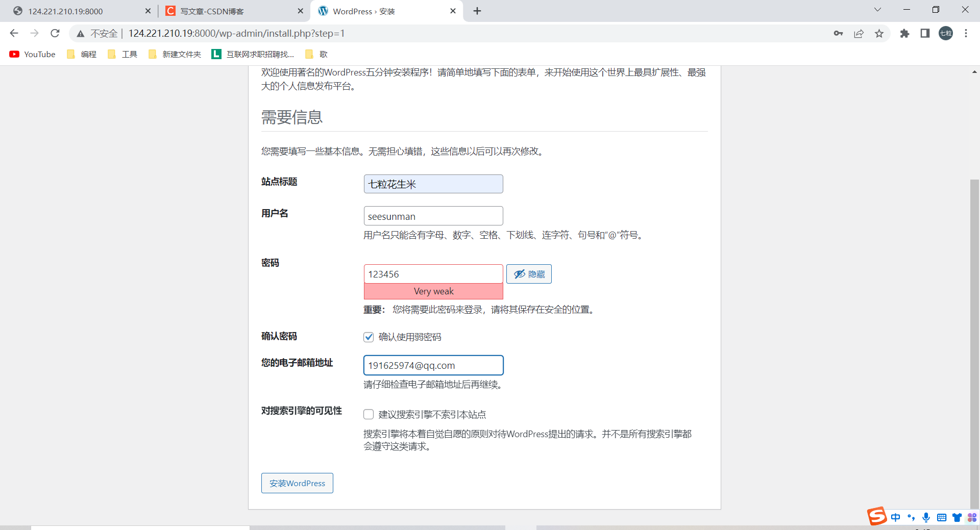Click the password field 123456
Screen dimensions: 980x530
click(433, 274)
